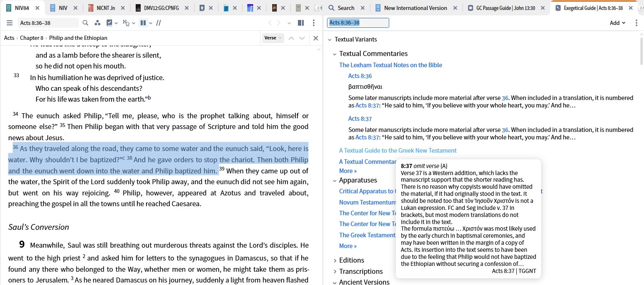Toggle multiple resources display columns icon
Viewport: 644px width, 285px height.
pos(143,23)
